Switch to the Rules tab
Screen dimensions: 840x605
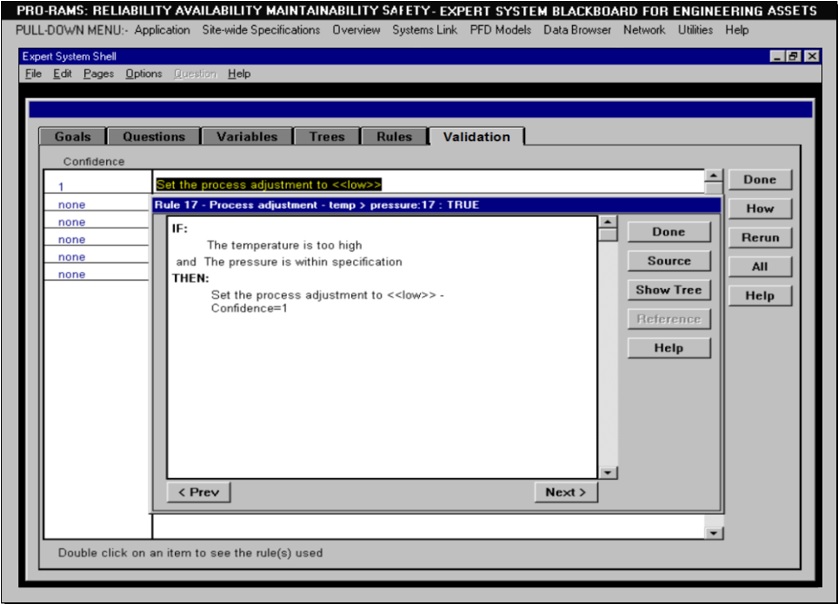(x=394, y=137)
